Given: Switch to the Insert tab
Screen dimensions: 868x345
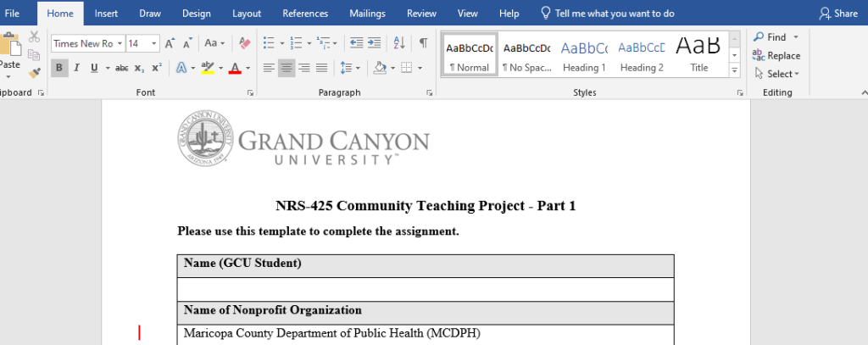Looking at the screenshot, I should (106, 14).
